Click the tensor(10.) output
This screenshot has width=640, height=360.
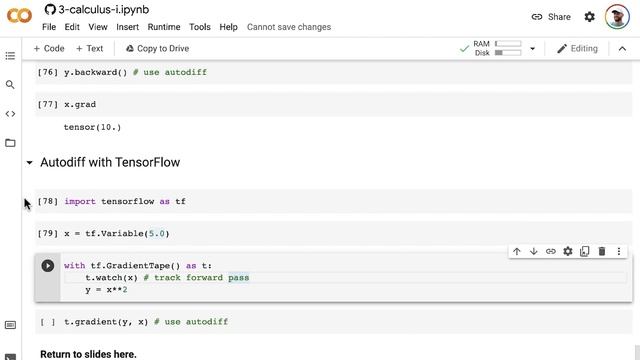pos(92,127)
